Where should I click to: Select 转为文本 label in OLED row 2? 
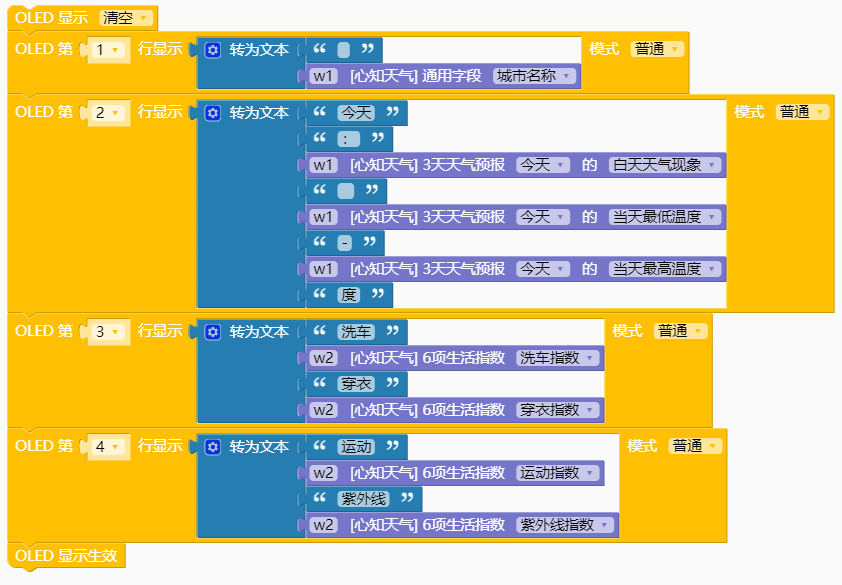(x=259, y=113)
